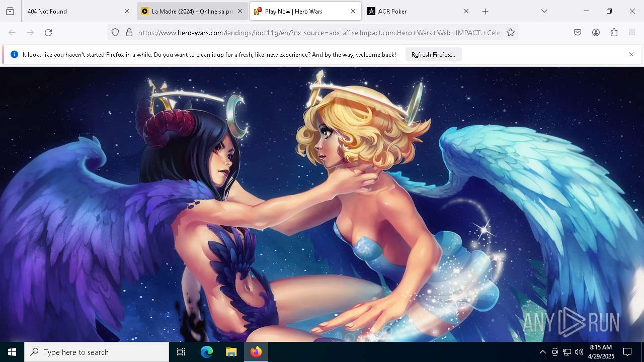This screenshot has width=644, height=362.
Task: Open Firefox View recent browsing icon
Action: 10,11
